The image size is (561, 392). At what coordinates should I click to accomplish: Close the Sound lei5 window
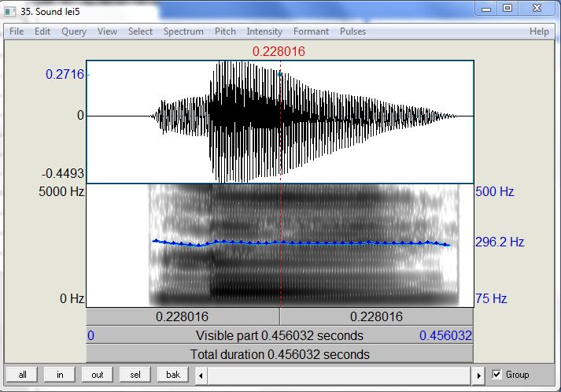click(x=537, y=8)
